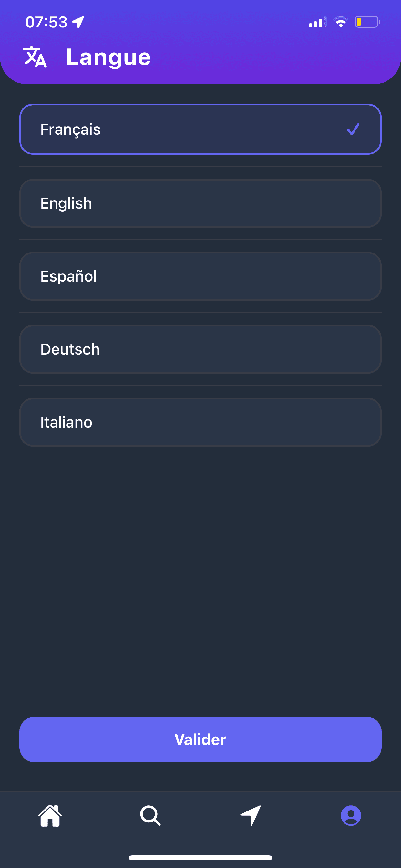The width and height of the screenshot is (401, 868).
Task: Tap the checkmark next to Français
Action: tap(353, 129)
